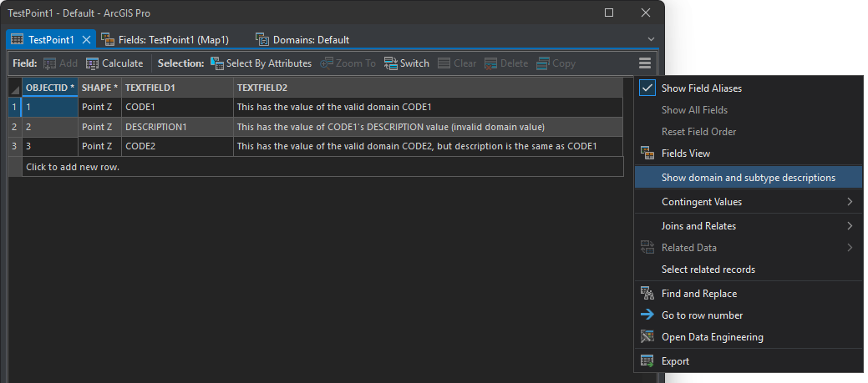Open Select By Attributes
The width and height of the screenshot is (868, 383).
(261, 63)
